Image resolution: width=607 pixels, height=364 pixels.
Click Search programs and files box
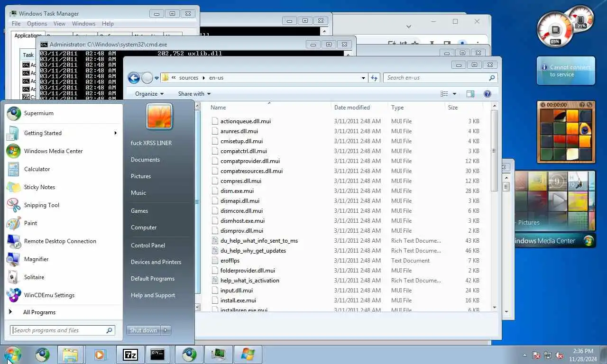pyautogui.click(x=63, y=330)
